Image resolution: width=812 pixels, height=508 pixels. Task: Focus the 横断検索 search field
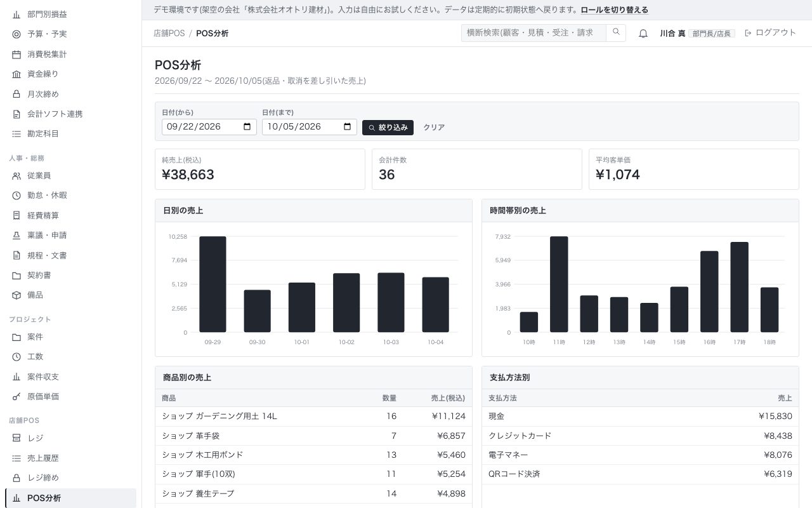[x=534, y=33]
